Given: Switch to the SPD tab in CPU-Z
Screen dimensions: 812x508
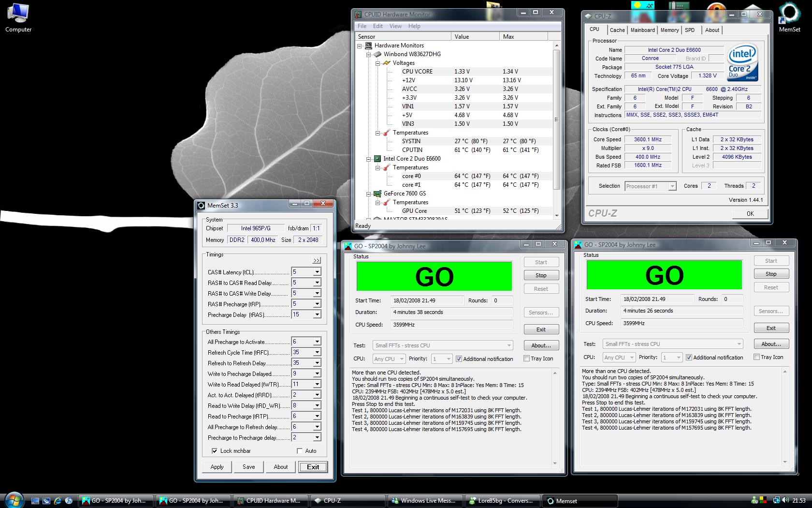Looking at the screenshot, I should (x=690, y=30).
